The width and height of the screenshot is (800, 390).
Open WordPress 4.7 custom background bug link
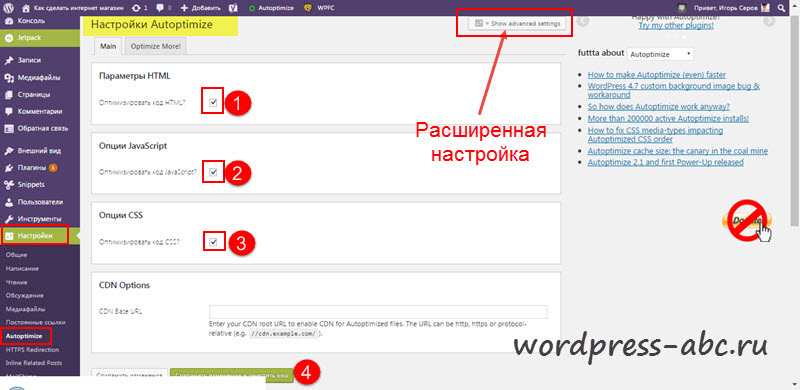(673, 90)
